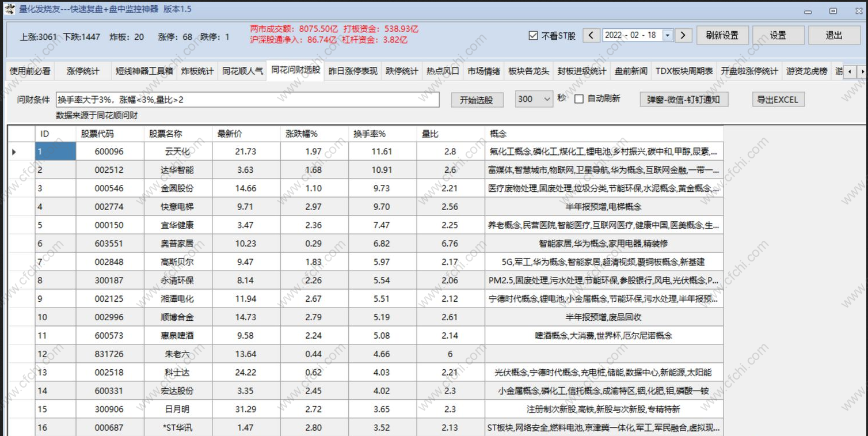Maximize the application window
868x436 pixels.
833,10
